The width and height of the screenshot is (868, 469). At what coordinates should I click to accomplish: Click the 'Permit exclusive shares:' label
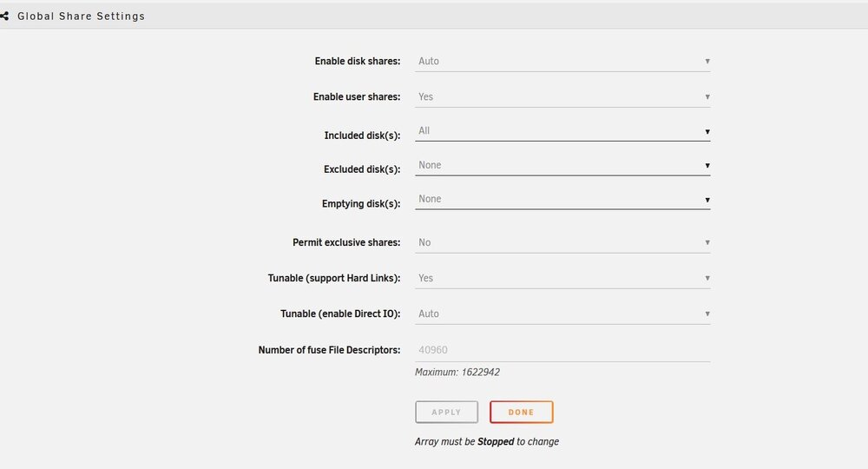pyautogui.click(x=346, y=242)
